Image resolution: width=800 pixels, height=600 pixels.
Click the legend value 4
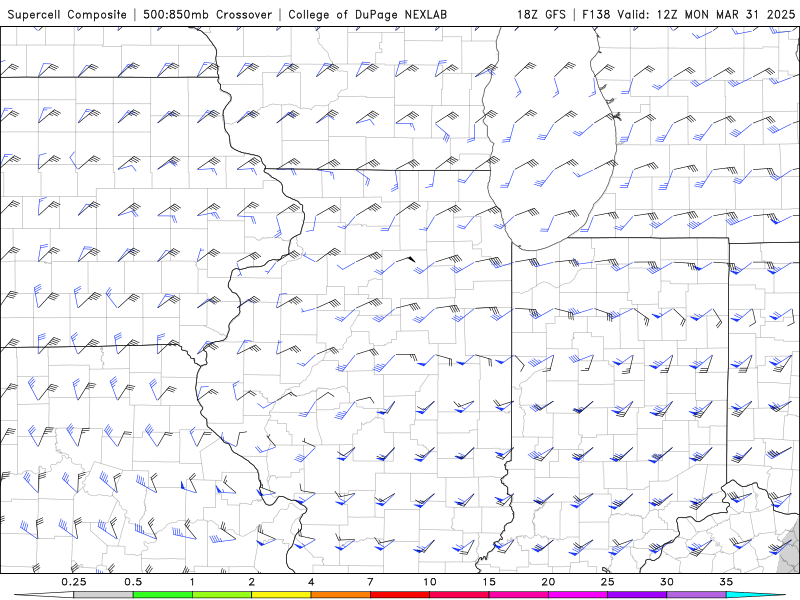coord(311,582)
